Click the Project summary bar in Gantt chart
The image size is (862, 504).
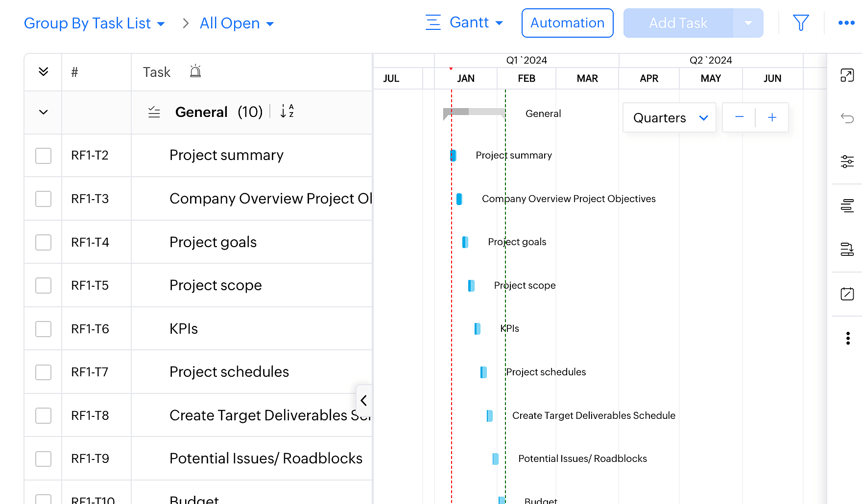[x=453, y=156]
